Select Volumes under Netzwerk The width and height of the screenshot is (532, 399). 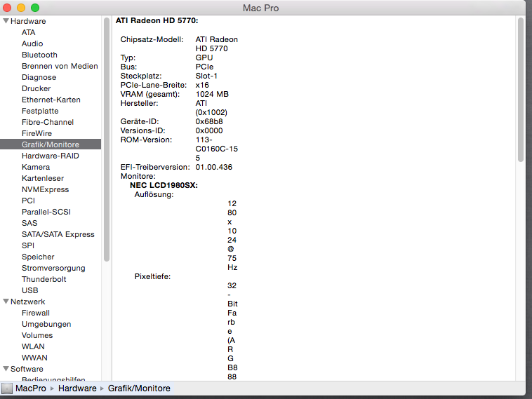[37, 334]
